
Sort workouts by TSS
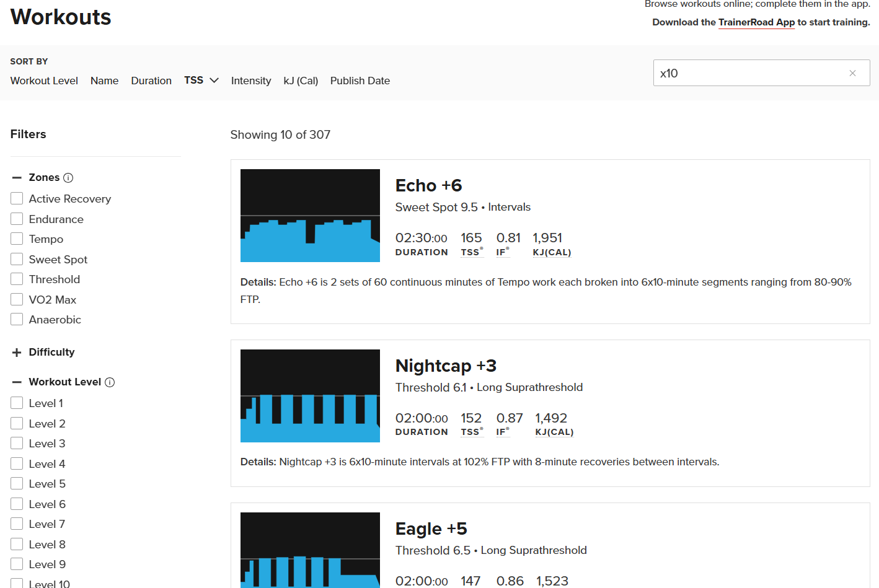(x=193, y=81)
